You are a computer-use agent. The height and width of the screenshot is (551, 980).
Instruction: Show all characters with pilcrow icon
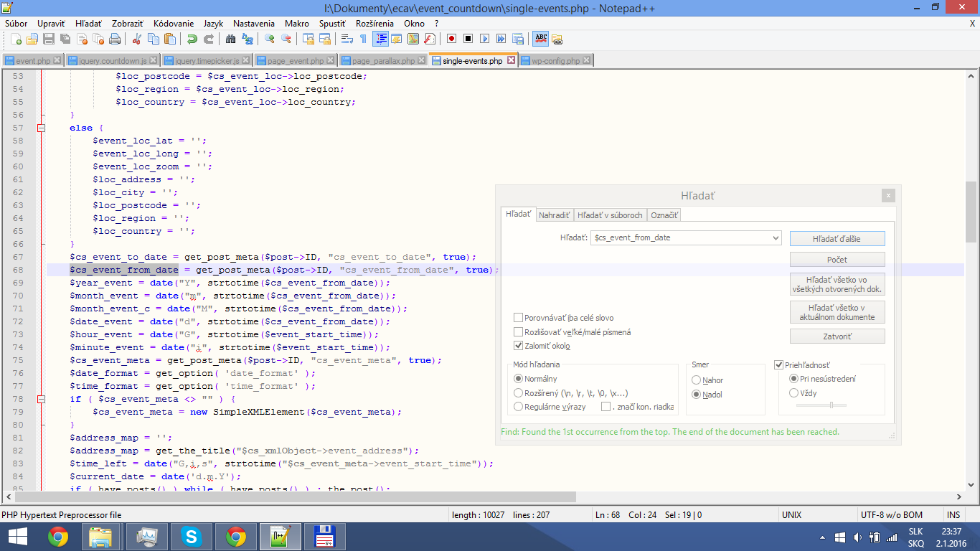363,39
